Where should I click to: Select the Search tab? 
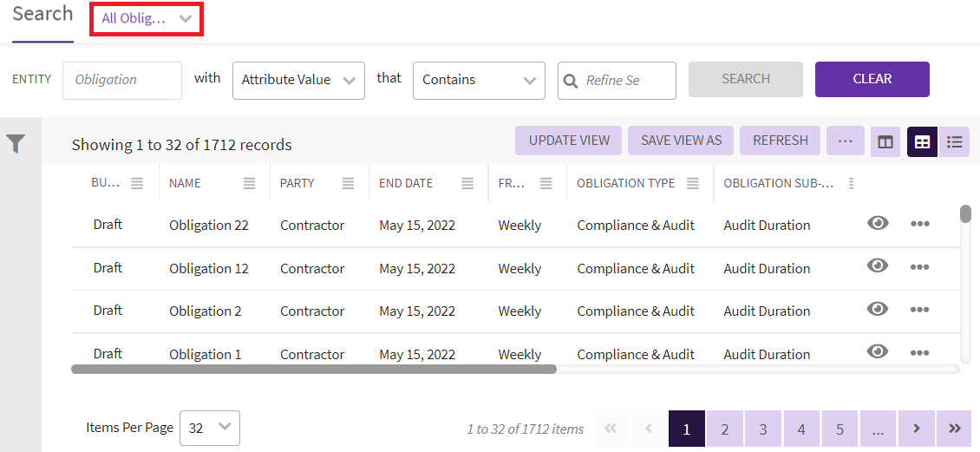(42, 15)
